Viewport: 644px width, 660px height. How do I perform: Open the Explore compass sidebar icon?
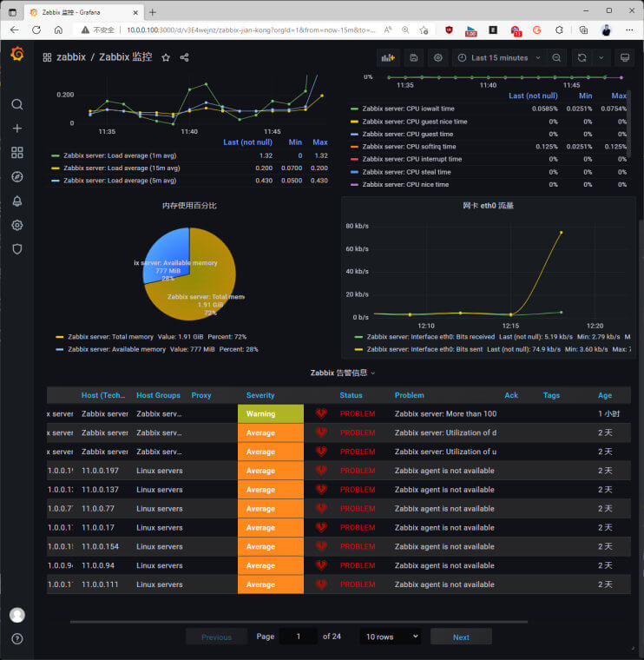pos(16,177)
